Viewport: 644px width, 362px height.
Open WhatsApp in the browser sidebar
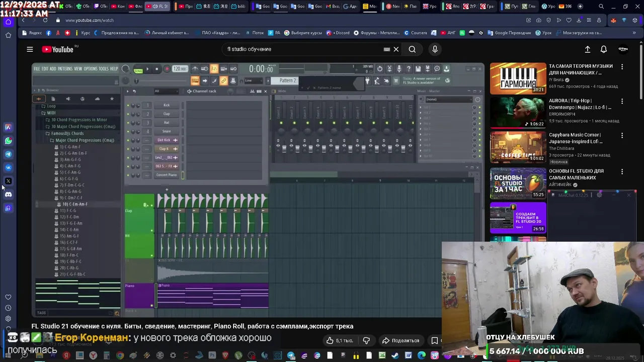click(8, 141)
